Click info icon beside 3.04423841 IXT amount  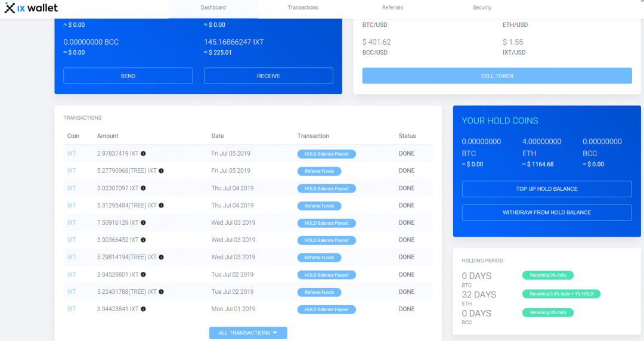tap(143, 309)
